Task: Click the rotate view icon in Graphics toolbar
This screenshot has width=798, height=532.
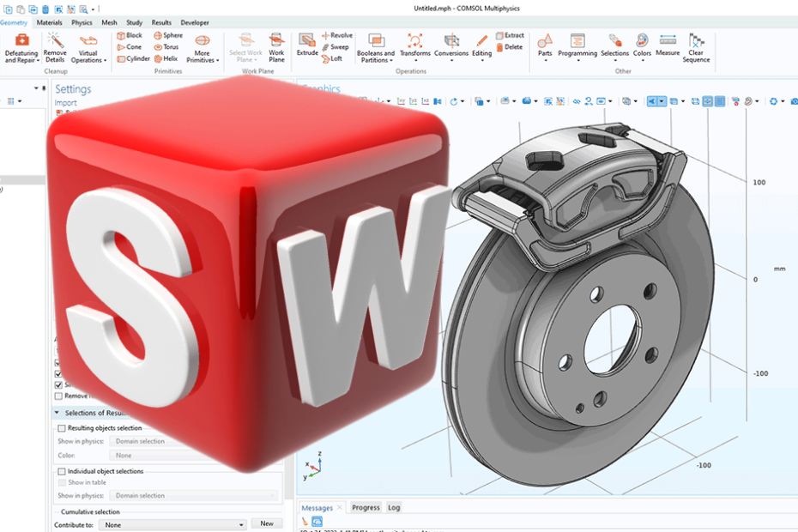Action: [454, 101]
